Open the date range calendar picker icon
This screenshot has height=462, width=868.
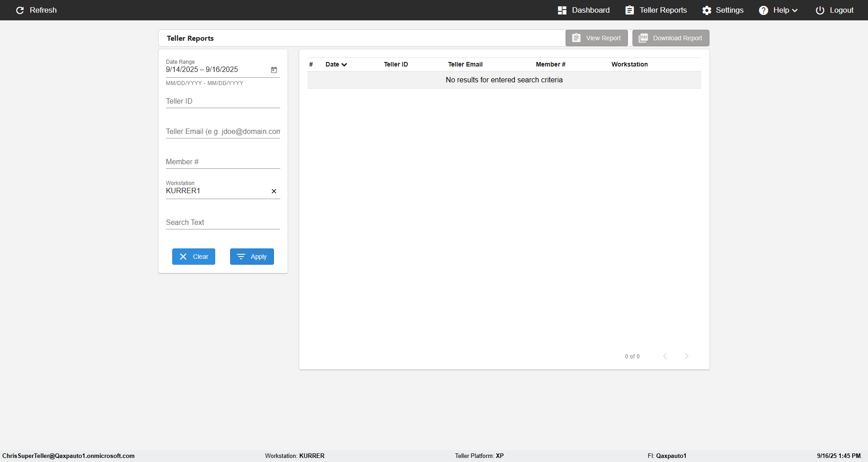point(274,70)
